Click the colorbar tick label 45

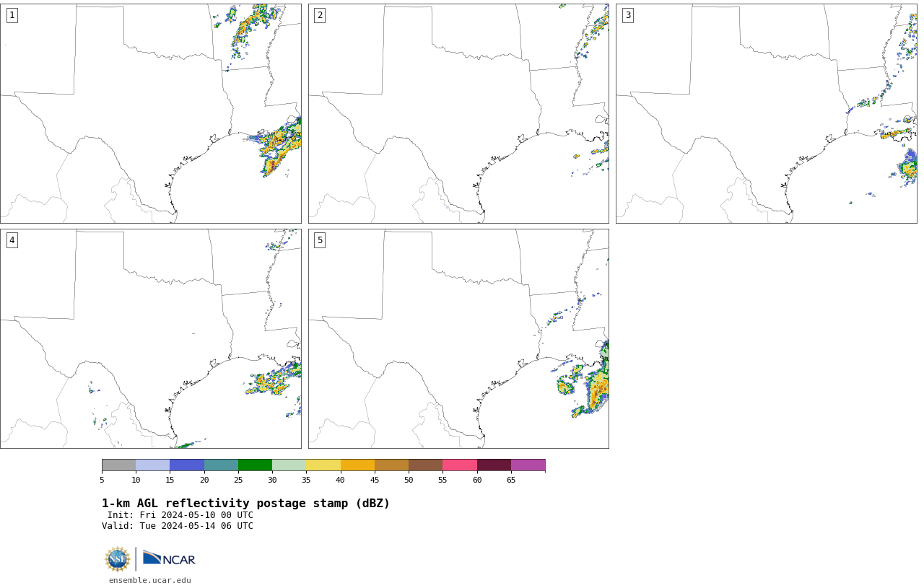[x=375, y=481]
